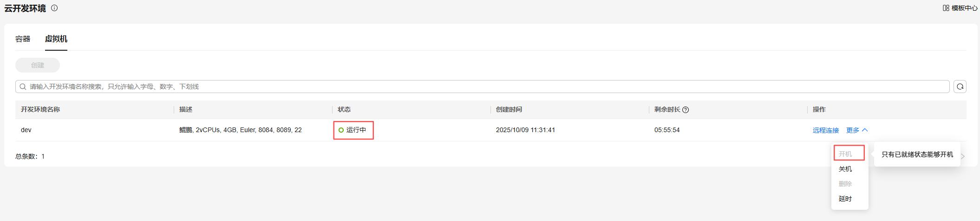
Task: Select the 虚拟机 tab
Action: coord(56,39)
